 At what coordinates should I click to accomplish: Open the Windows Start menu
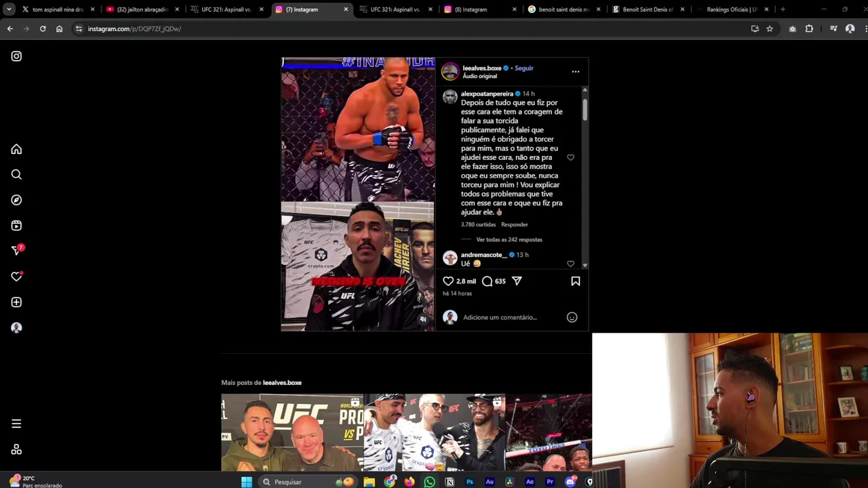click(247, 482)
